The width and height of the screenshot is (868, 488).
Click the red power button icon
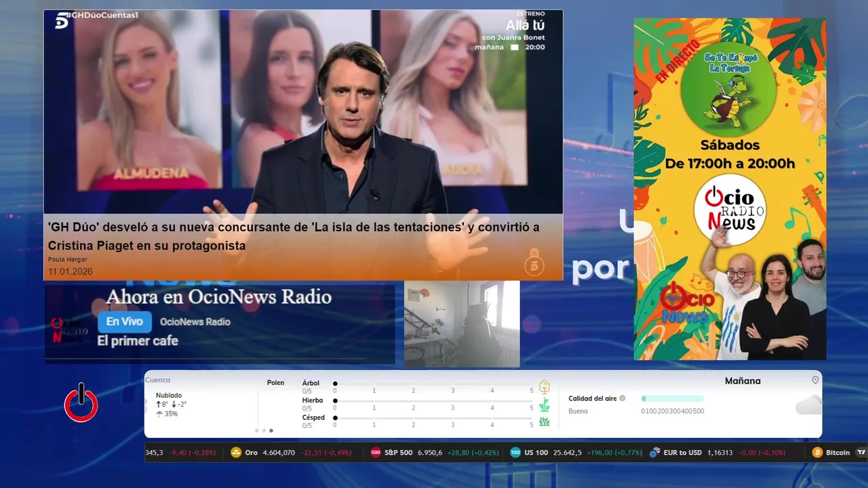pyautogui.click(x=81, y=403)
